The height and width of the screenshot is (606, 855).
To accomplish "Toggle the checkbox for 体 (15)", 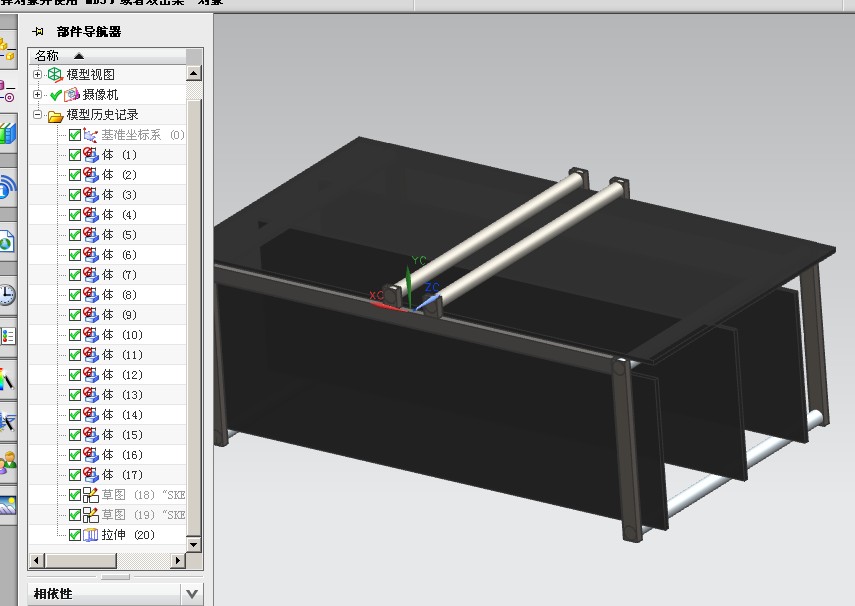I will tap(75, 435).
